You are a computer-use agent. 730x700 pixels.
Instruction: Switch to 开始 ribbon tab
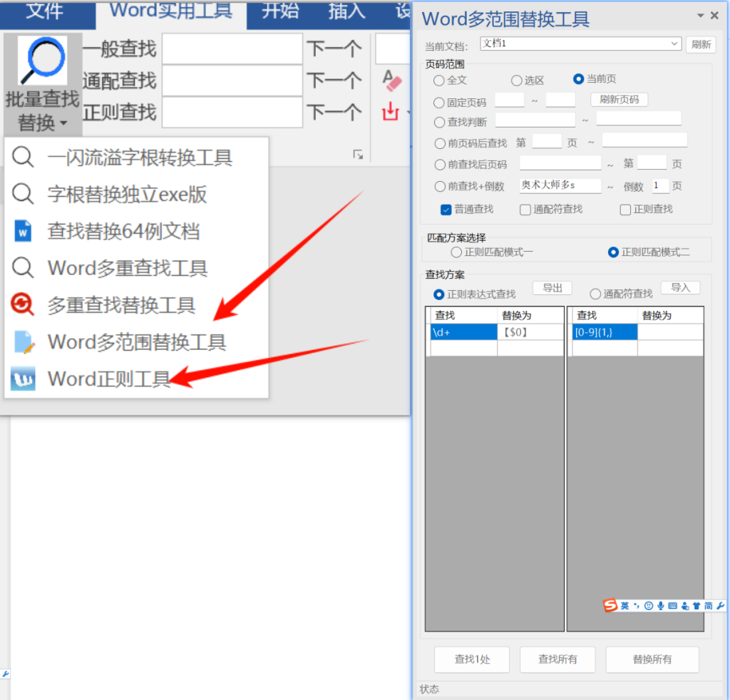279,11
